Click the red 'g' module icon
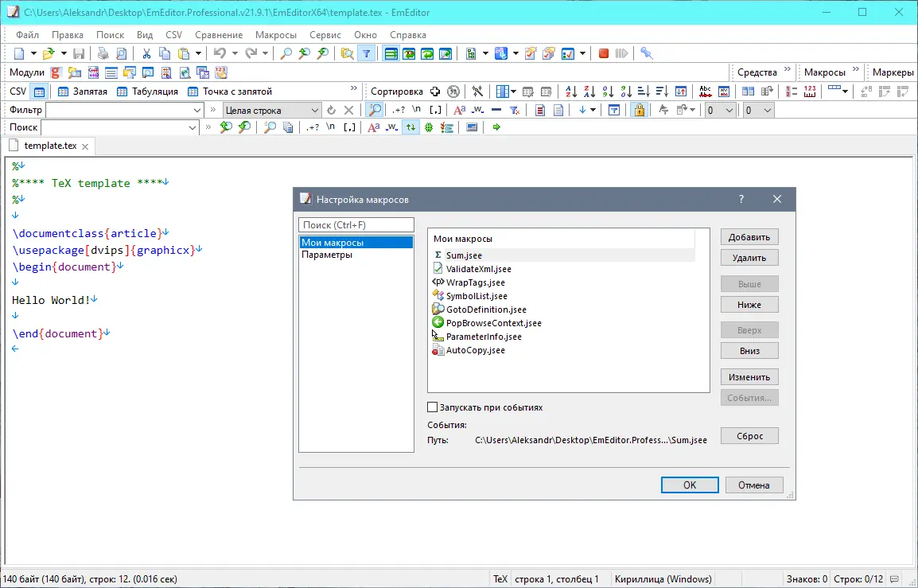This screenshot has height=588, width=918. (56, 72)
